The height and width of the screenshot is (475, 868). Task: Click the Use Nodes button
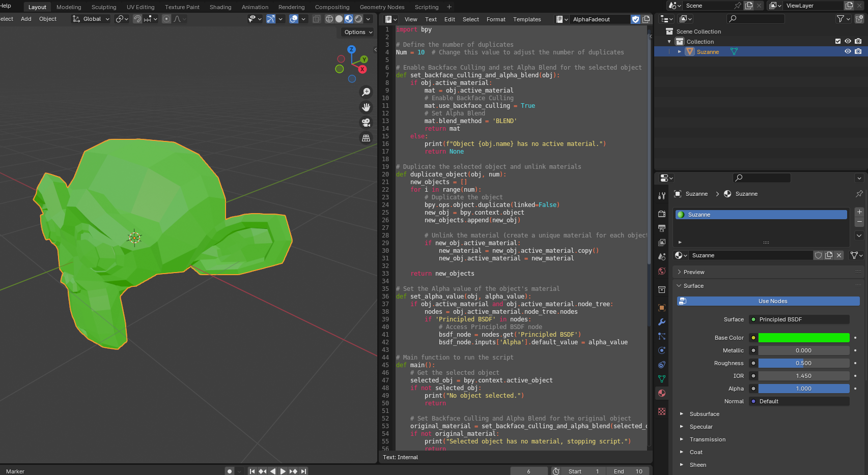click(x=768, y=301)
